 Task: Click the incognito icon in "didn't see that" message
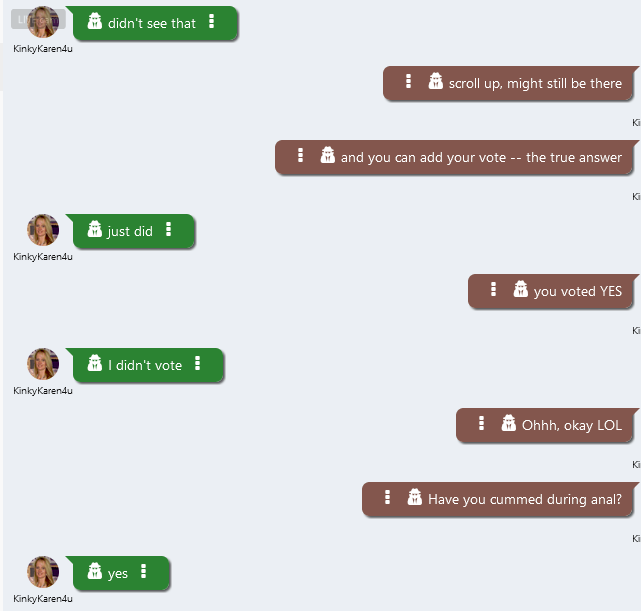pos(95,22)
